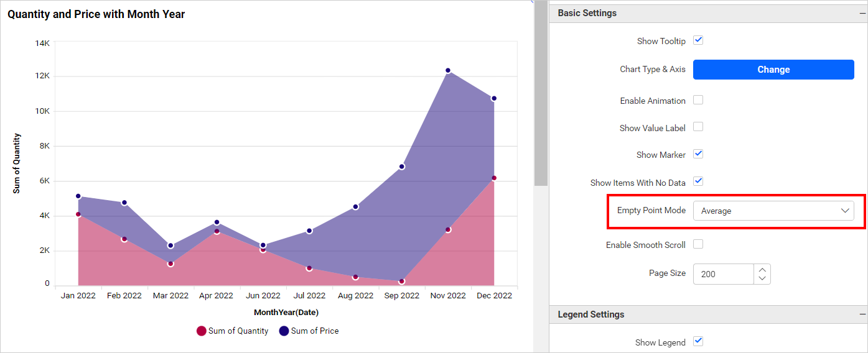Viewport: 868px width, 353px height.
Task: Collapse the Legend Settings section
Action: tap(862, 314)
